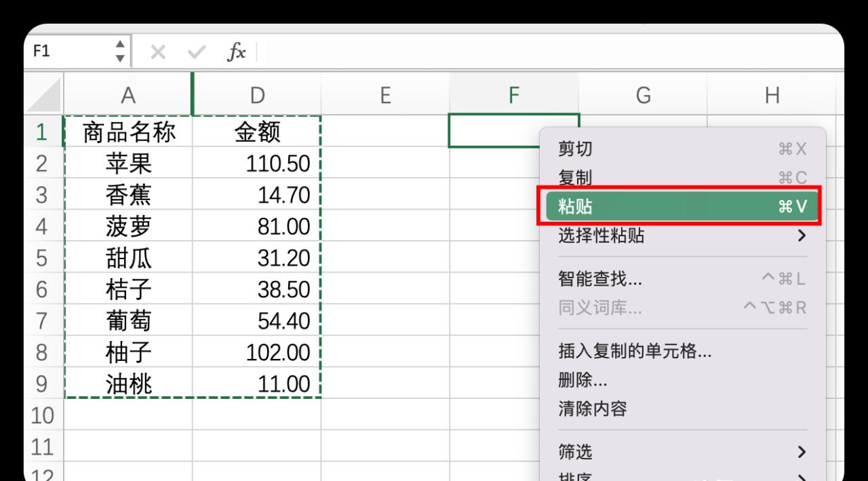Select row 2 header
This screenshot has width=868, height=481.
click(42, 163)
